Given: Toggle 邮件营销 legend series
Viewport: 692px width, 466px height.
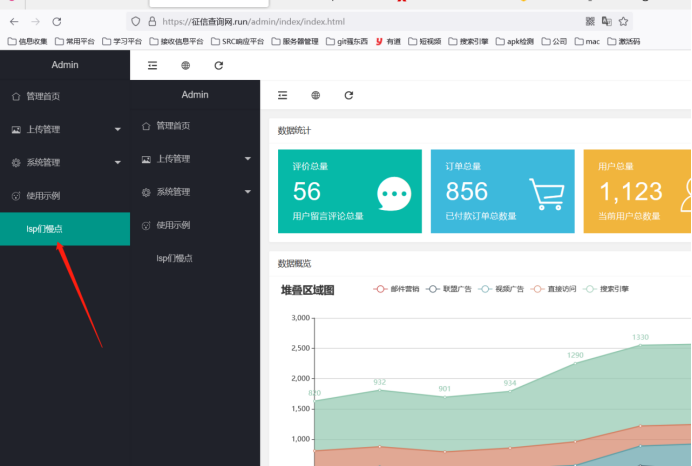Looking at the screenshot, I should pos(396,289).
